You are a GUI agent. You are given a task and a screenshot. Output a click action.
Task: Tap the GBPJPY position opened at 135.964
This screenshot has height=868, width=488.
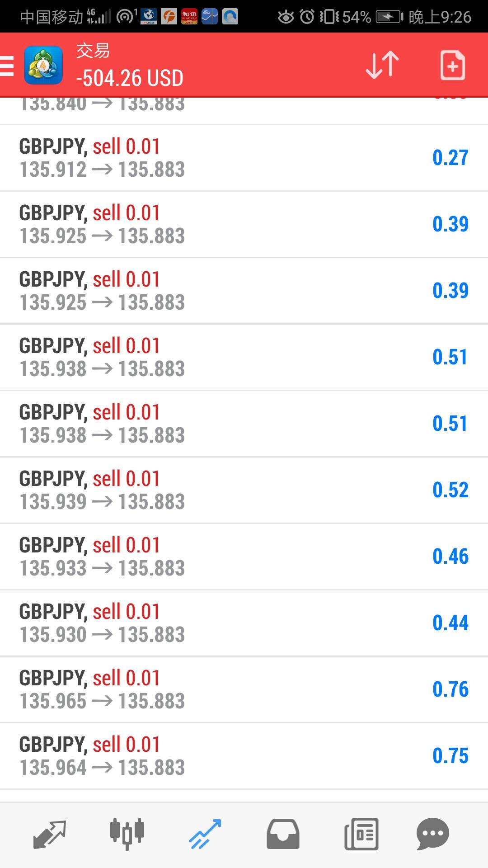coord(244,756)
